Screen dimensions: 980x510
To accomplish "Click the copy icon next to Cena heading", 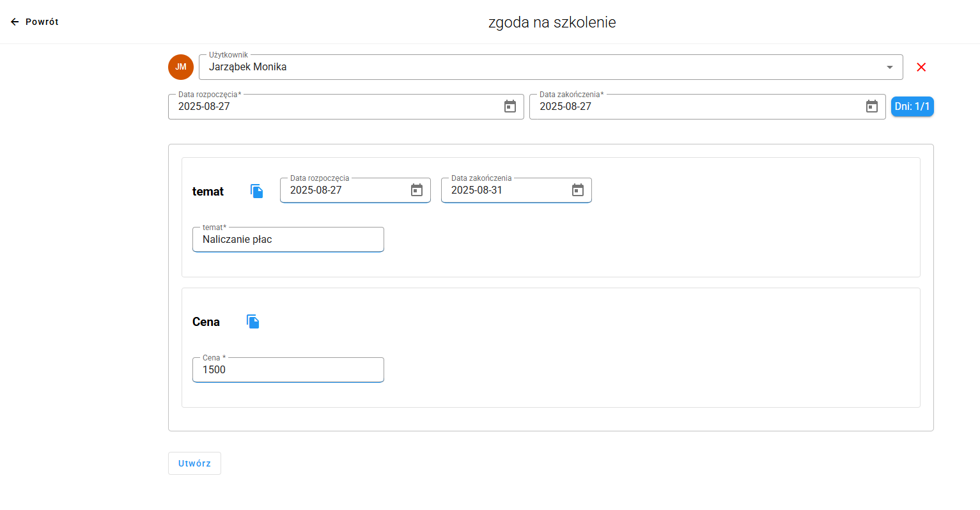I will [x=253, y=321].
